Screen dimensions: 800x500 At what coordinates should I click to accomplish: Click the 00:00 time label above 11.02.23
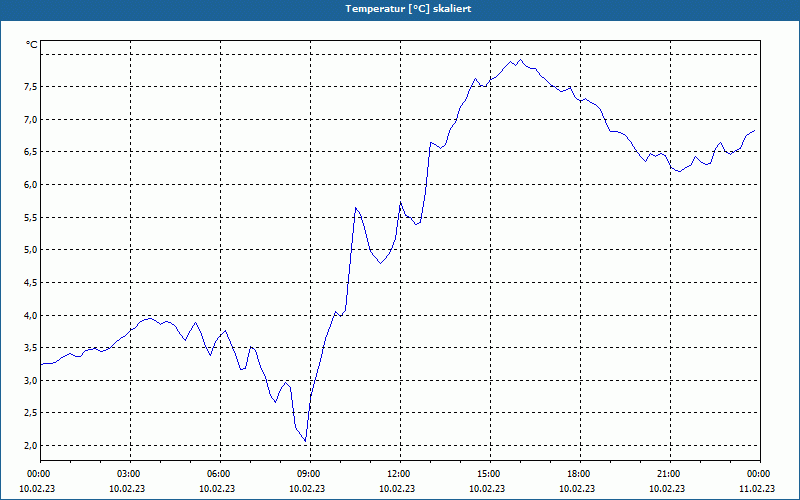point(760,474)
